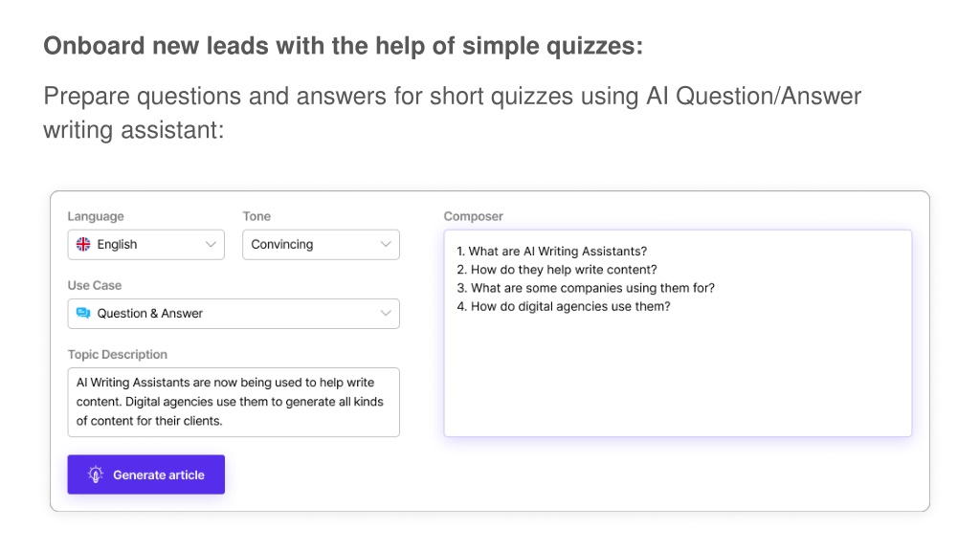Click the fourth question about digital agencies
The height and width of the screenshot is (551, 980).
(564, 307)
